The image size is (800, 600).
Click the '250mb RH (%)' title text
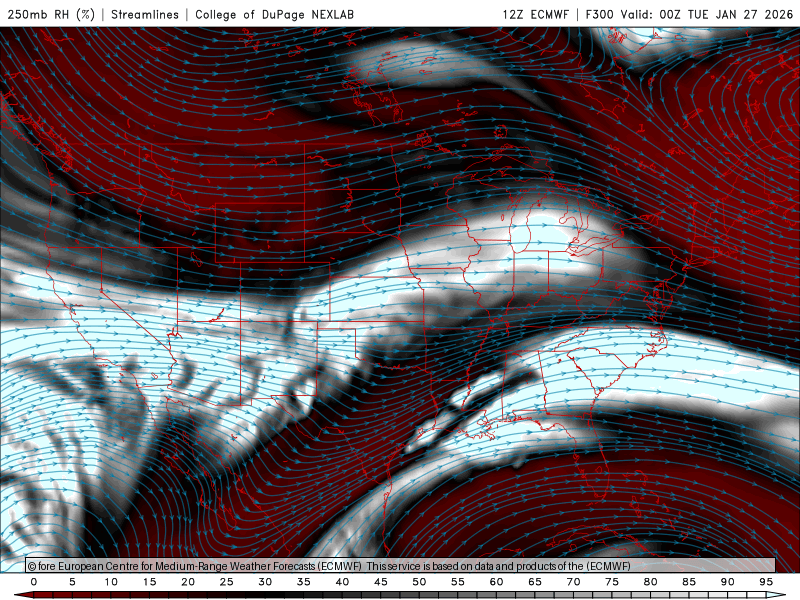tap(51, 14)
